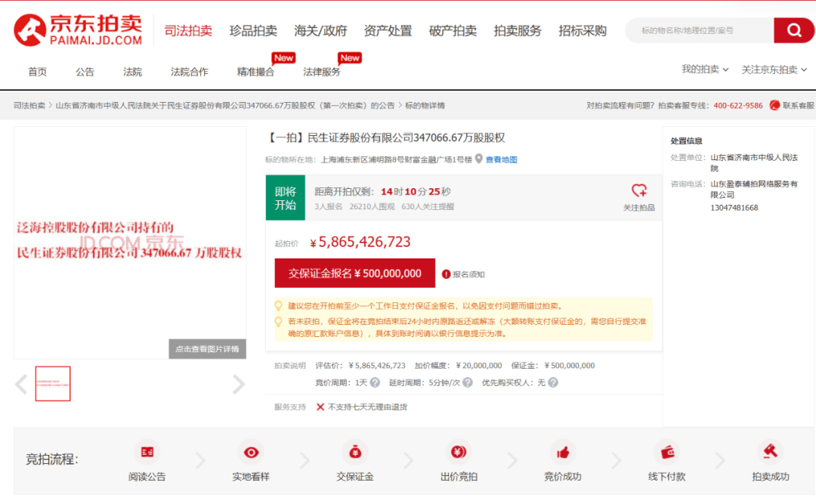Show next thumbnail with right arrow

(x=238, y=385)
